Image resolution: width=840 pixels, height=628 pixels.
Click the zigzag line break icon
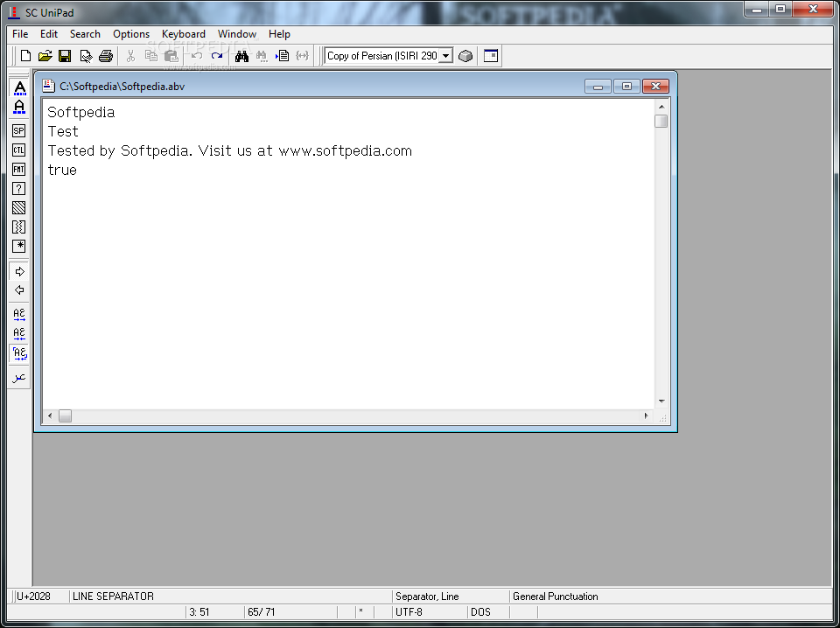tap(18, 227)
